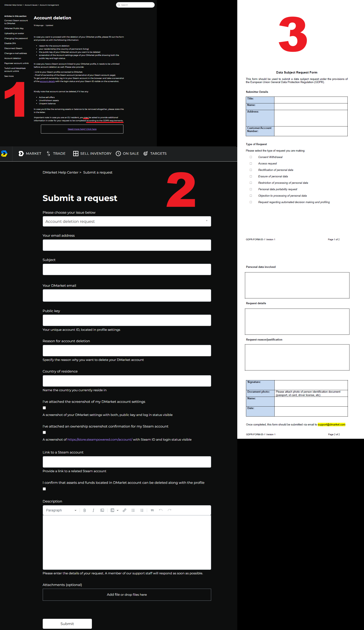Viewport: 364px width, 630px height.
Task: Tick Personal data portability request checkbox
Action: pyautogui.click(x=251, y=189)
